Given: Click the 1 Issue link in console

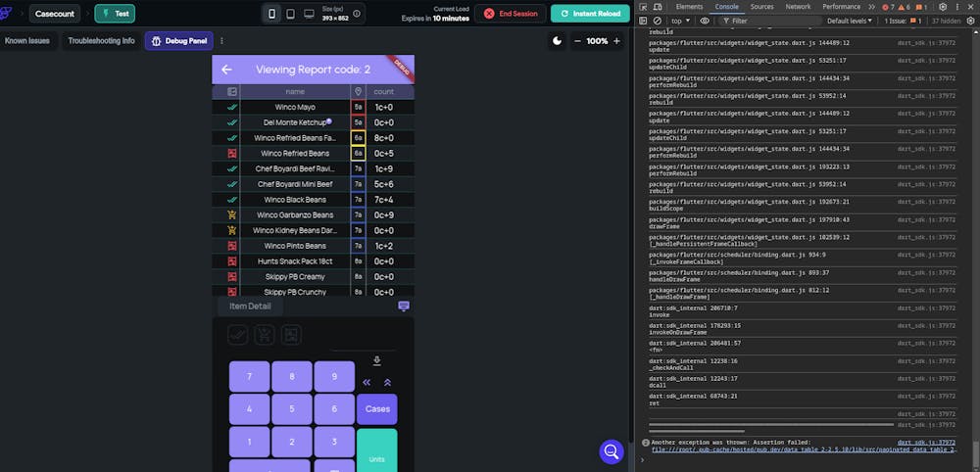Looking at the screenshot, I should pos(905,21).
